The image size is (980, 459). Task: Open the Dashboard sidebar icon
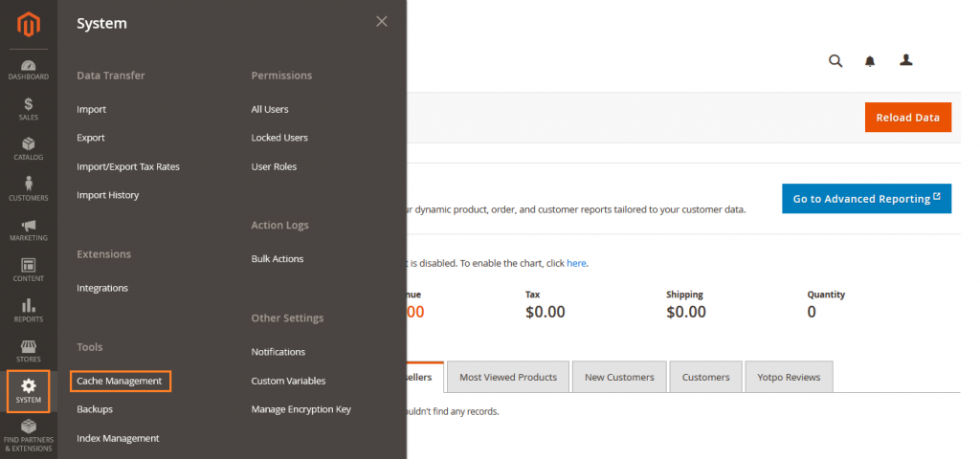click(x=29, y=70)
